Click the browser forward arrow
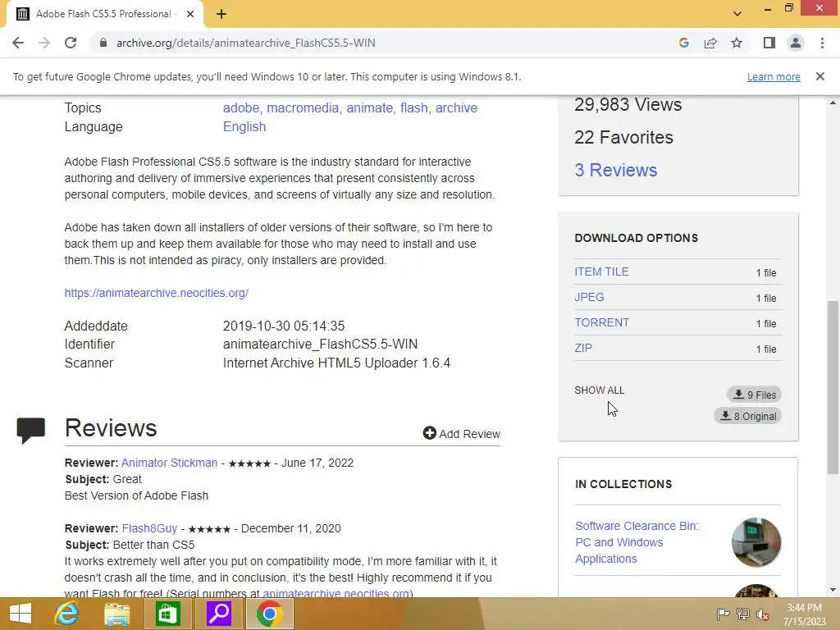This screenshot has height=630, width=840. coord(44,43)
